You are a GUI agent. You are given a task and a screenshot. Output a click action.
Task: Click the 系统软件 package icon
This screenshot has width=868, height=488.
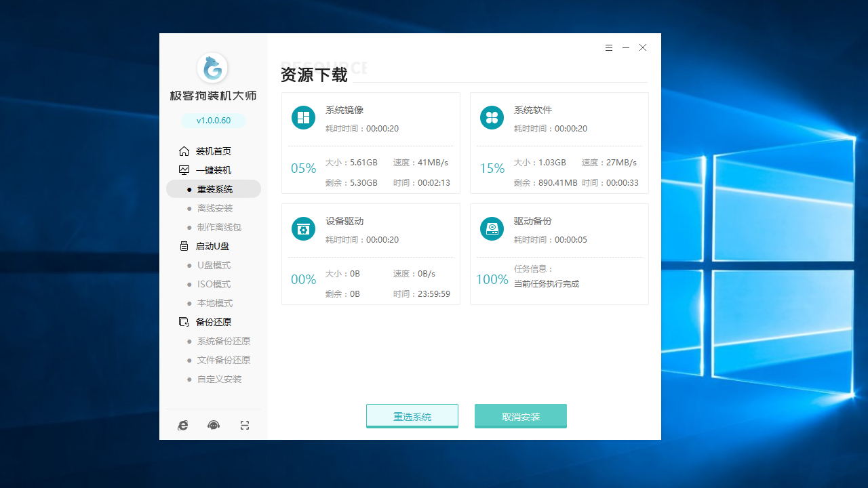coord(492,117)
